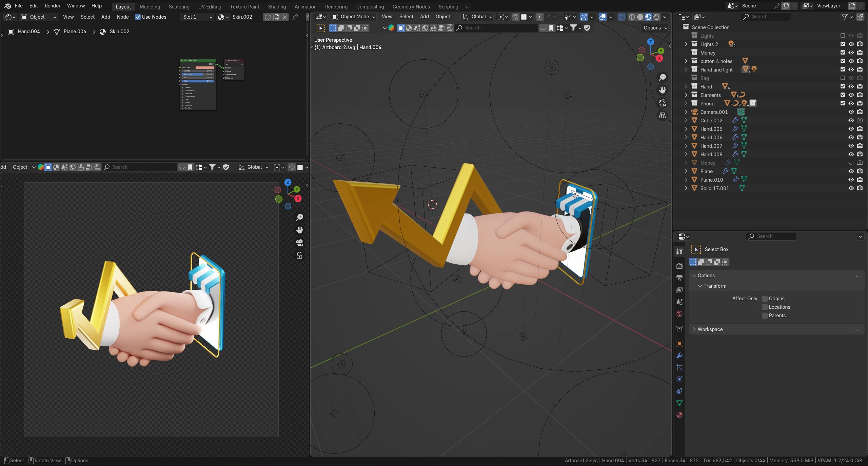Open the Object Mode dropdown
Viewport: 868px width, 466px height.
click(x=353, y=17)
